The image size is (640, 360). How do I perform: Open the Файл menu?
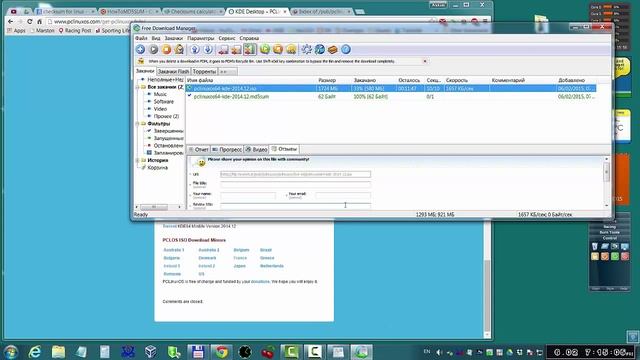141,38
